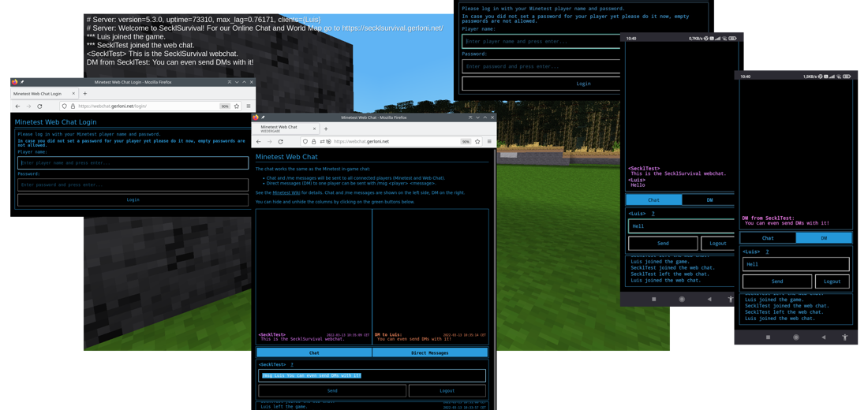Open new tab in Web Chat Login window
Image resolution: width=868 pixels, height=410 pixels.
(x=84, y=94)
